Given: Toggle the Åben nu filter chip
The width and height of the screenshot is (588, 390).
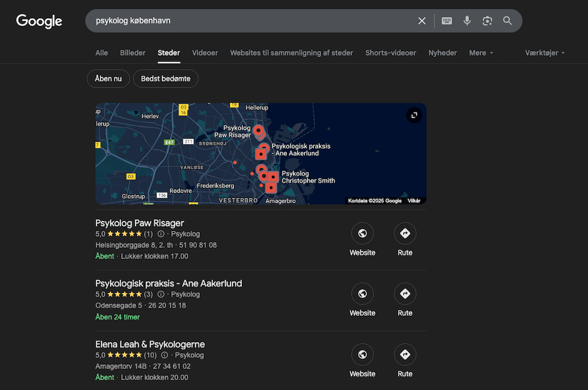Looking at the screenshot, I should (108, 79).
